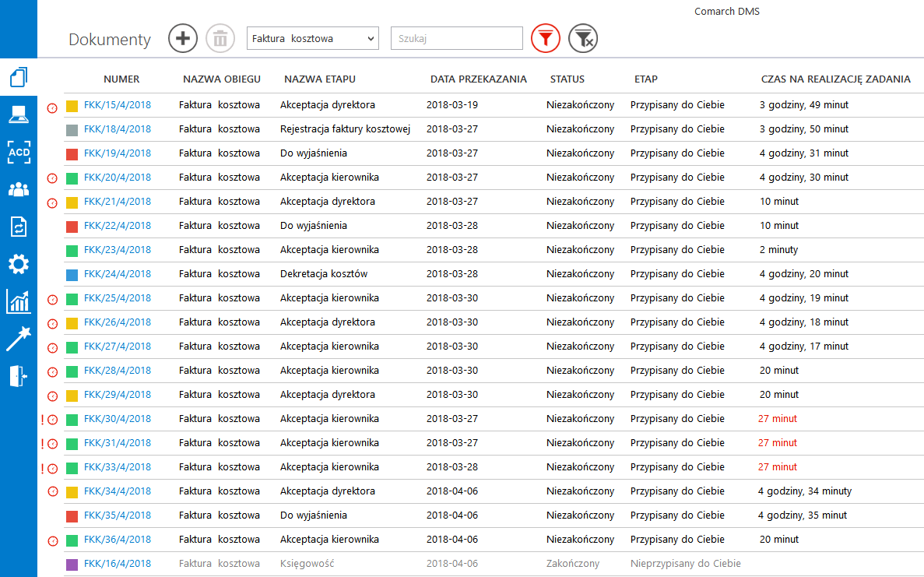Open the laptop workstation icon in sidebar
924x577 pixels.
[18, 115]
